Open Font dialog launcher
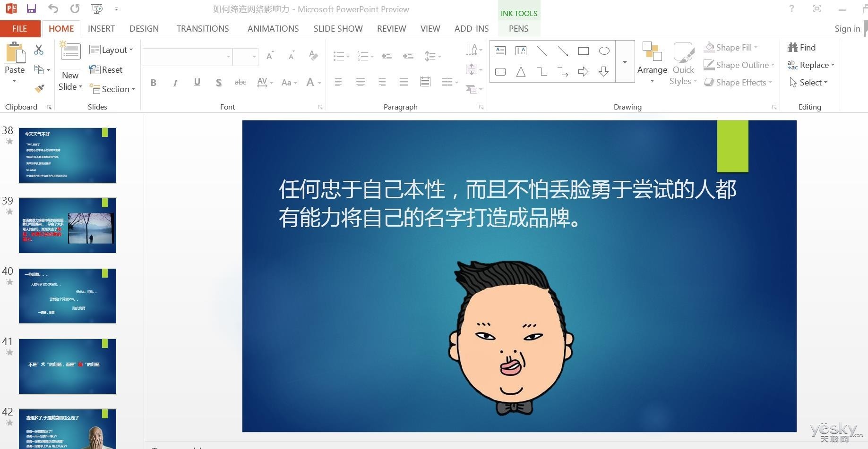This screenshot has height=449, width=868. coord(320,107)
